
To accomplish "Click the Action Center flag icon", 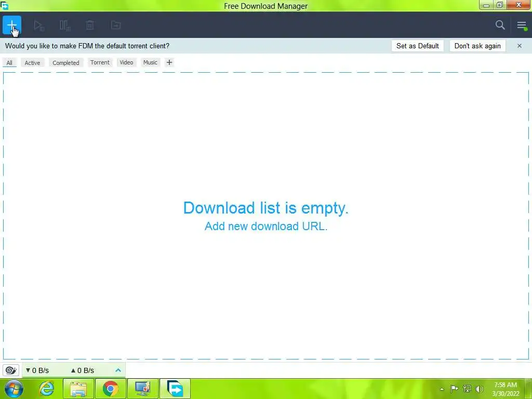I will (x=454, y=389).
